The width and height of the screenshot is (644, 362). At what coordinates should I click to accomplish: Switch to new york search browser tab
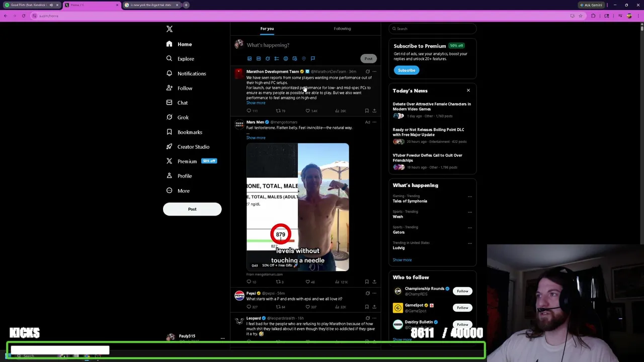click(151, 5)
